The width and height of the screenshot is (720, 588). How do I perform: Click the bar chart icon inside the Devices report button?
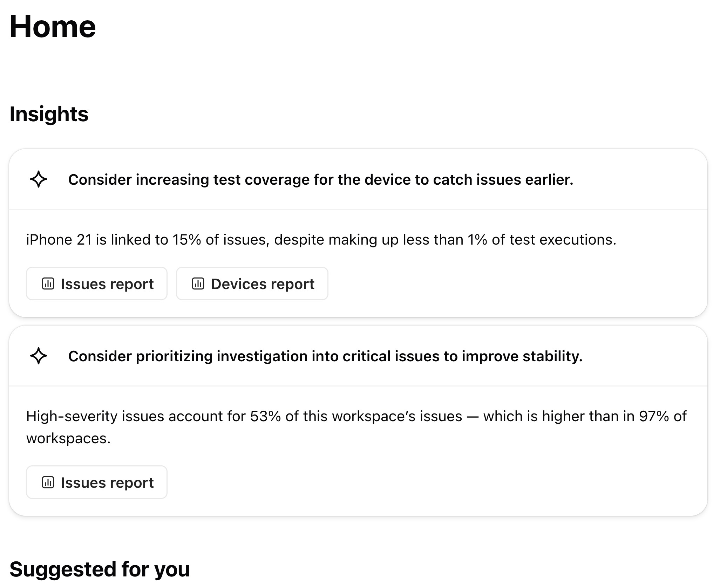[198, 284]
